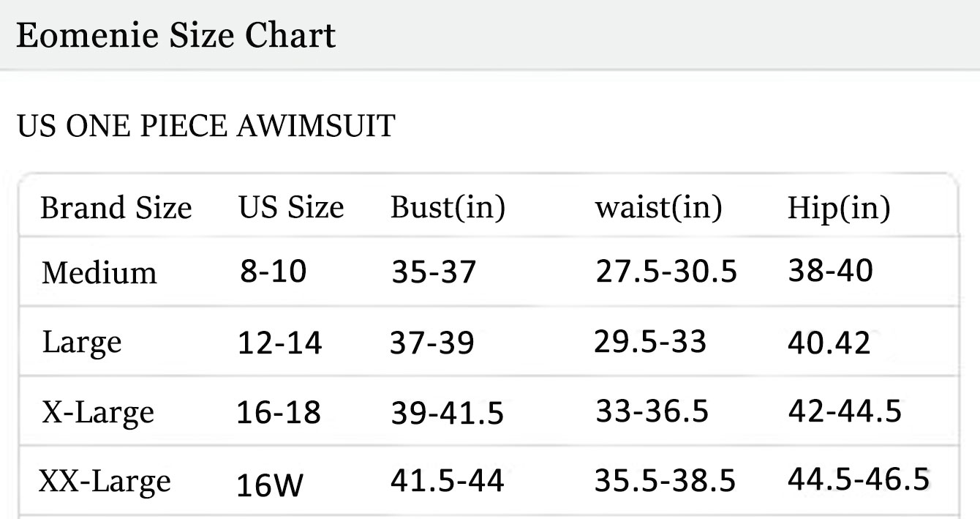Click the 27.5-30.5 waist measurement
The width and height of the screenshot is (980, 519).
[666, 272]
